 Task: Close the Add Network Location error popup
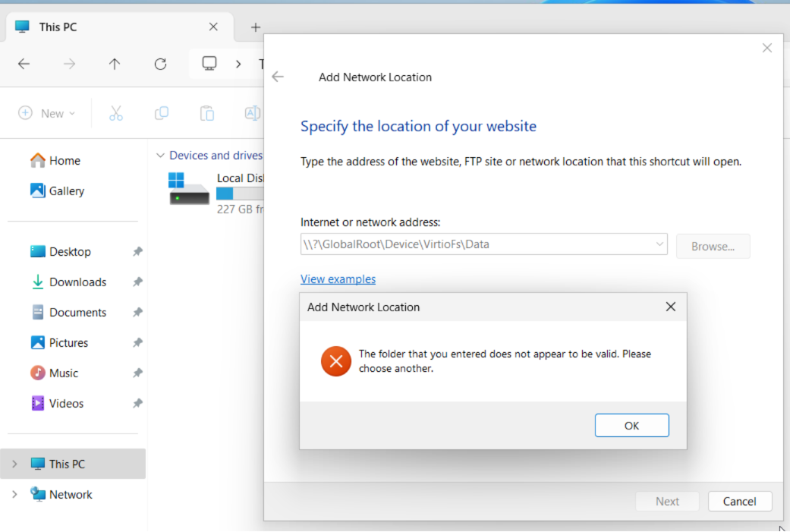tap(670, 307)
